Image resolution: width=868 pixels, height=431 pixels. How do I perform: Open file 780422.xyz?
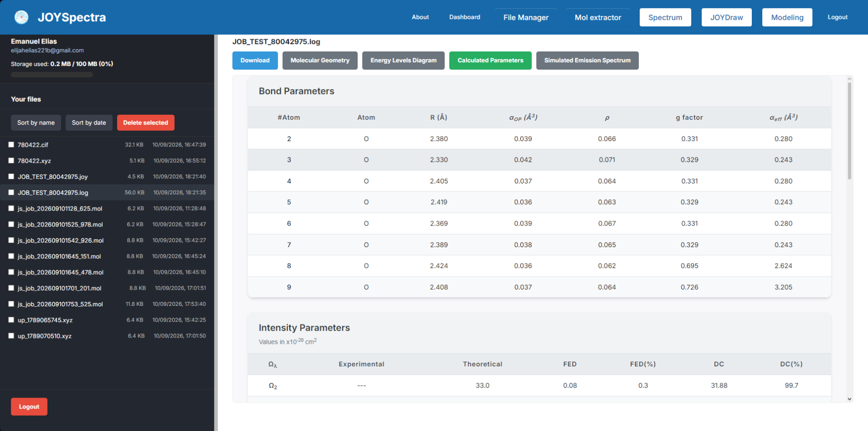34,161
